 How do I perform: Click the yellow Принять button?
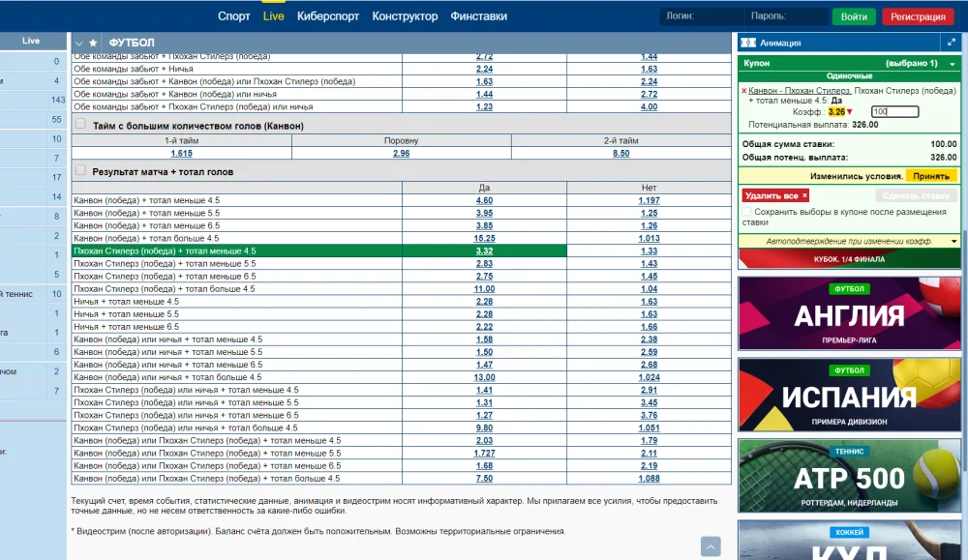pyautogui.click(x=931, y=176)
